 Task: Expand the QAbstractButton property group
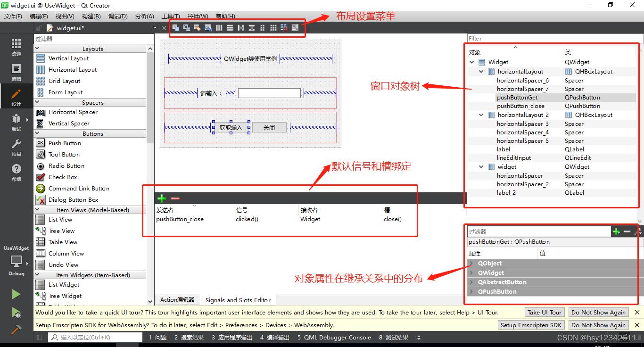pos(471,282)
